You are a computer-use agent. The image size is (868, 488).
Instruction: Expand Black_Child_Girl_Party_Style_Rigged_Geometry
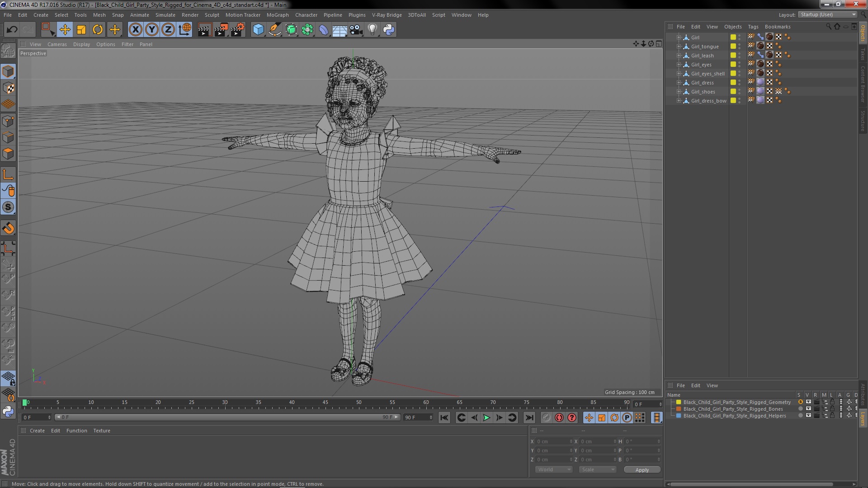[x=672, y=402]
